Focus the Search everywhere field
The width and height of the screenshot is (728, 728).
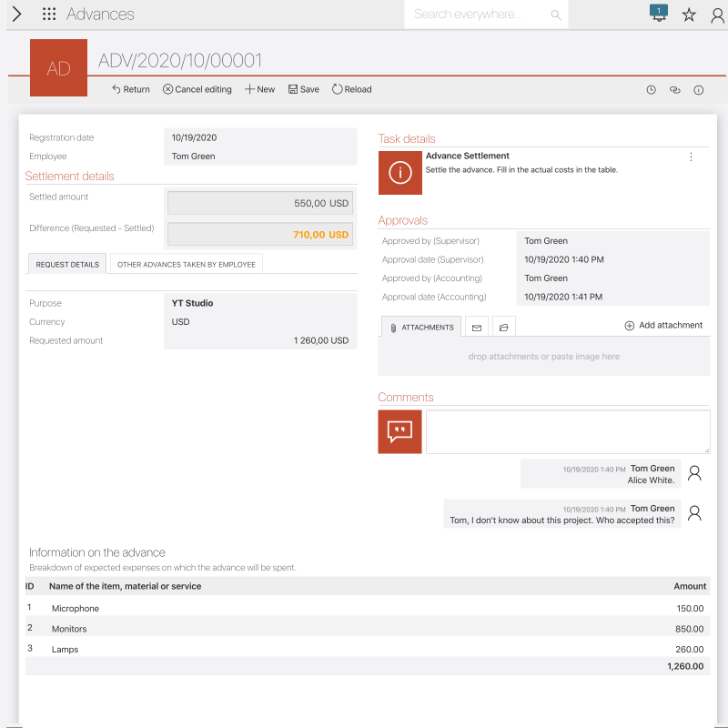coord(478,15)
